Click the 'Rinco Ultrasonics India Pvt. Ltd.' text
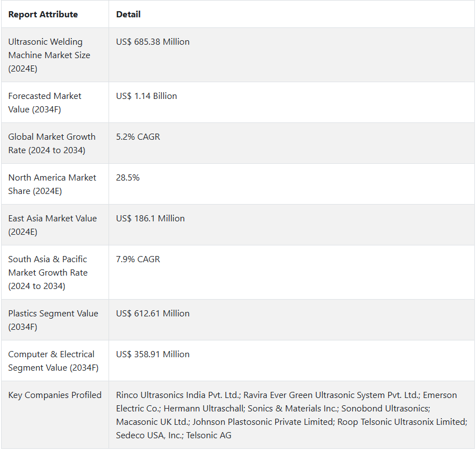This screenshot has height=450, width=476. [x=178, y=395]
